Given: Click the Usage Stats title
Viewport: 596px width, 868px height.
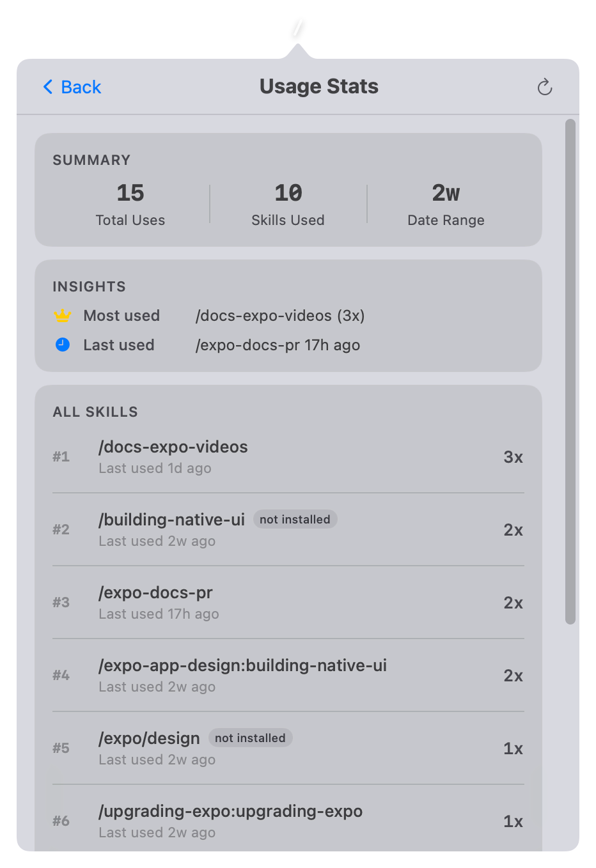Looking at the screenshot, I should 318,86.
